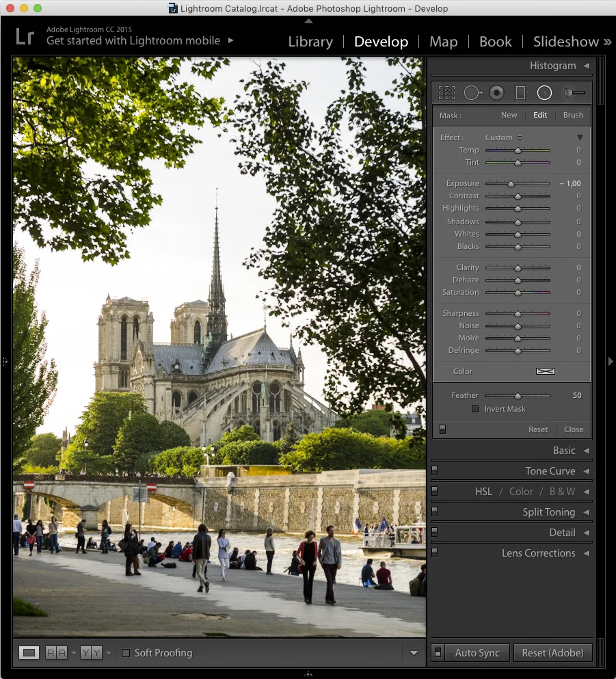Select the Spot Removal tool

pos(472,93)
